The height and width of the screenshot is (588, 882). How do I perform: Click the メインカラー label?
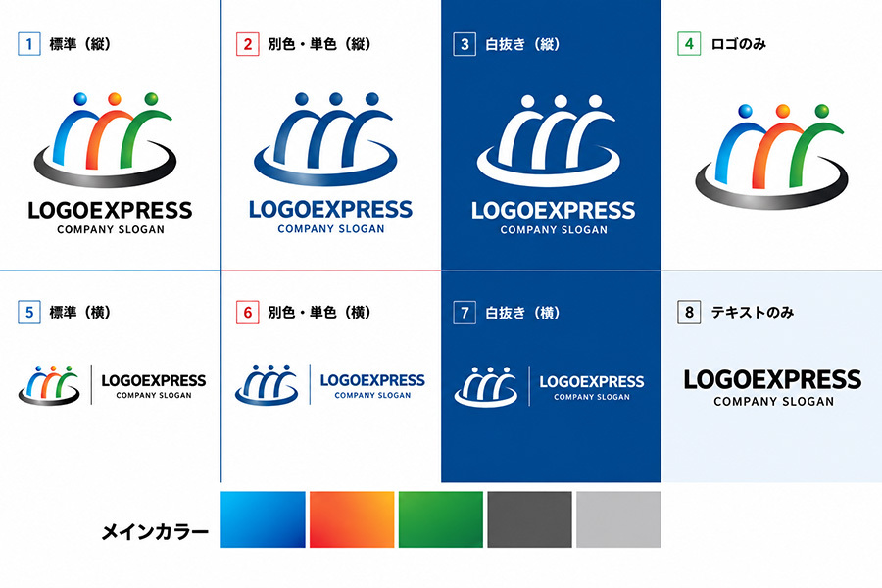(155, 531)
